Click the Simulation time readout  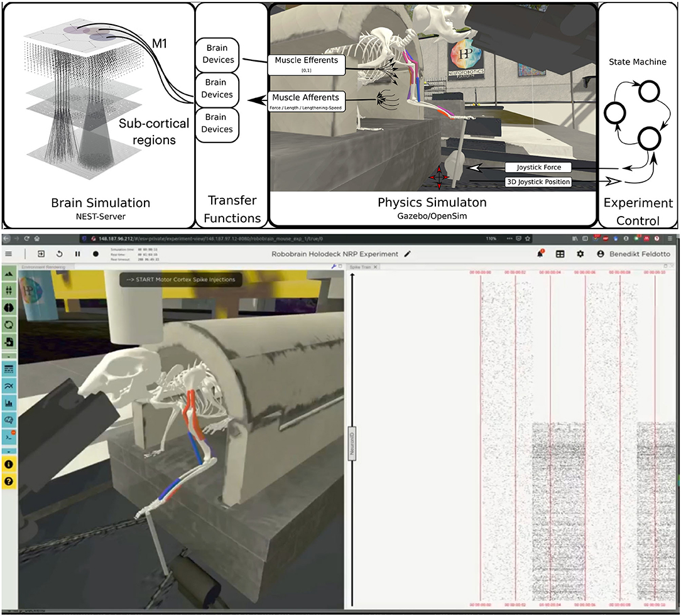click(x=134, y=250)
